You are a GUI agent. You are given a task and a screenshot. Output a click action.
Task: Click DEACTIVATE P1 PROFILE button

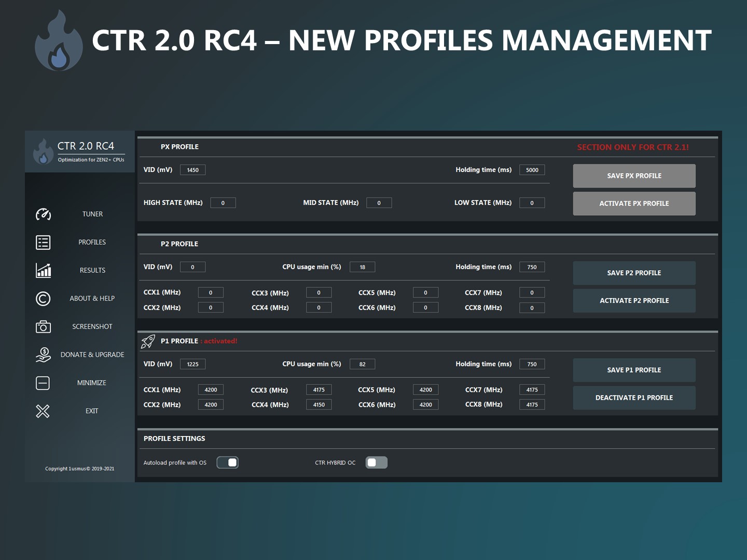click(634, 398)
